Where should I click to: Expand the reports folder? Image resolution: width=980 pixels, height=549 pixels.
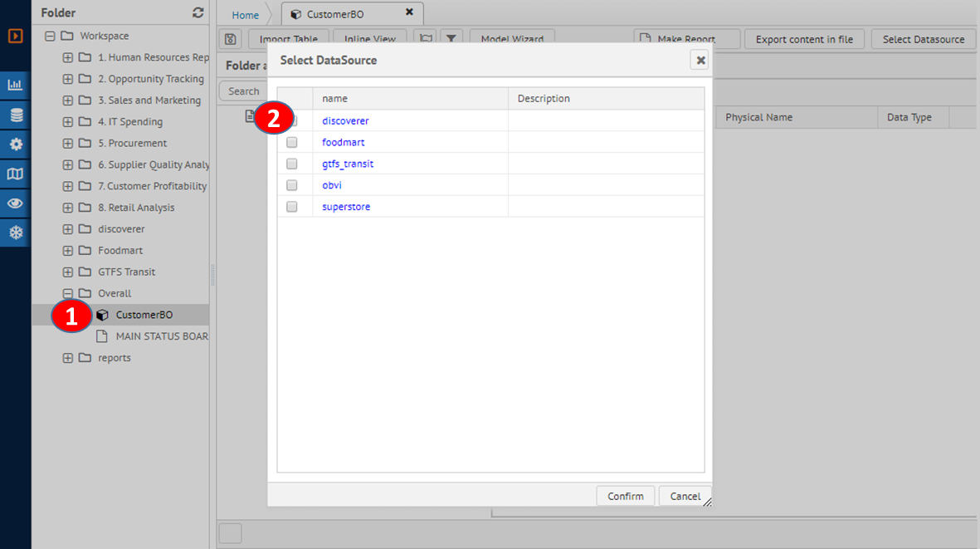click(x=68, y=358)
